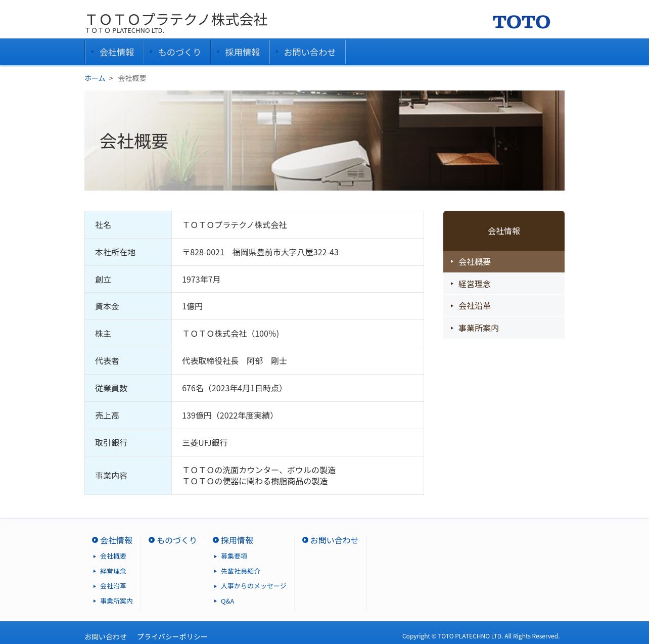Open 会社情報 in the top navigation
The height and width of the screenshot is (644, 649).
(114, 52)
